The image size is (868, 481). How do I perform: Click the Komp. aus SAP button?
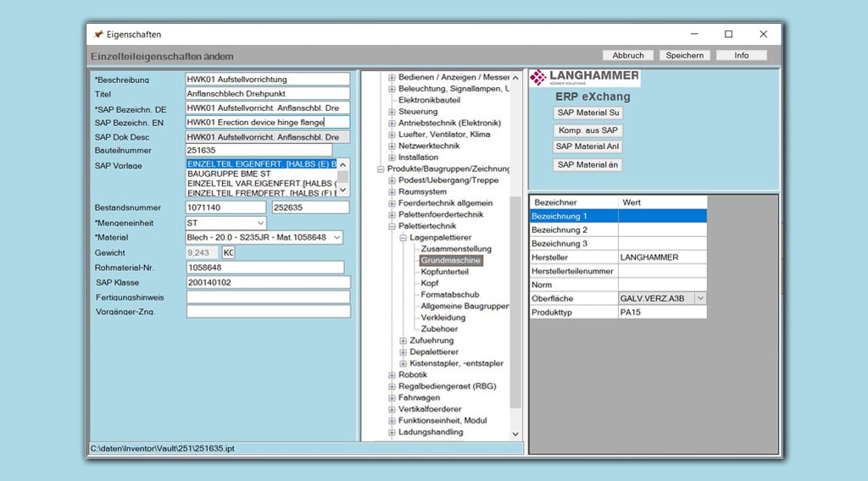tap(588, 130)
